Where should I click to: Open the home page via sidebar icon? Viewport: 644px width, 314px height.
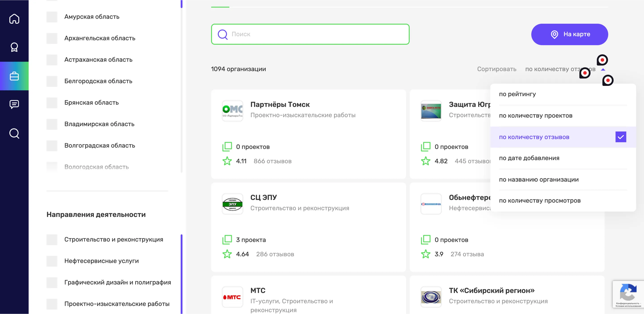pos(14,19)
